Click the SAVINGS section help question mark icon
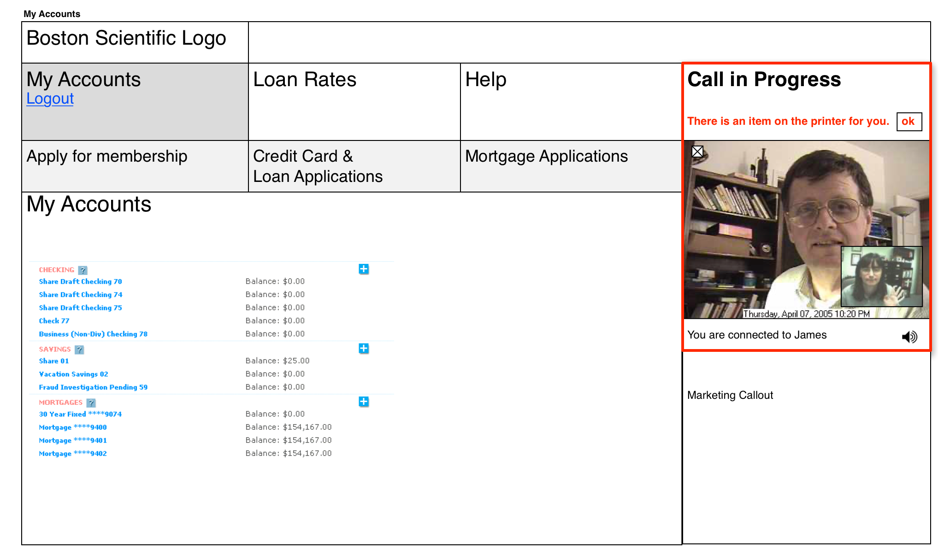Viewport: 944px width, 560px height. tap(80, 350)
